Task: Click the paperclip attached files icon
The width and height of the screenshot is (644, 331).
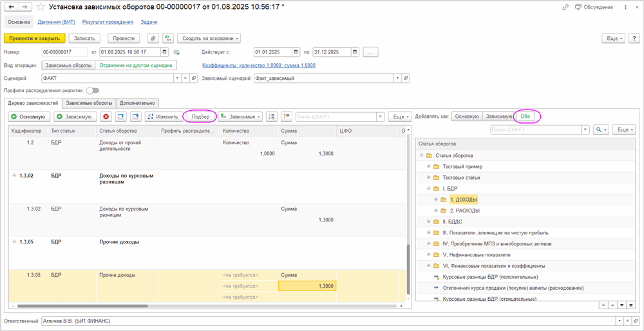Action: 153,39
